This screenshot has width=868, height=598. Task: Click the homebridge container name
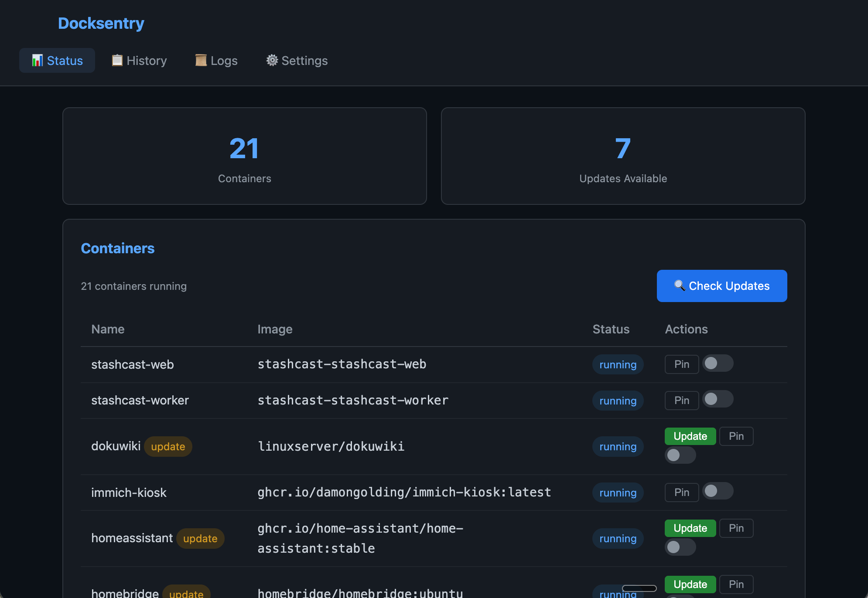click(x=125, y=593)
